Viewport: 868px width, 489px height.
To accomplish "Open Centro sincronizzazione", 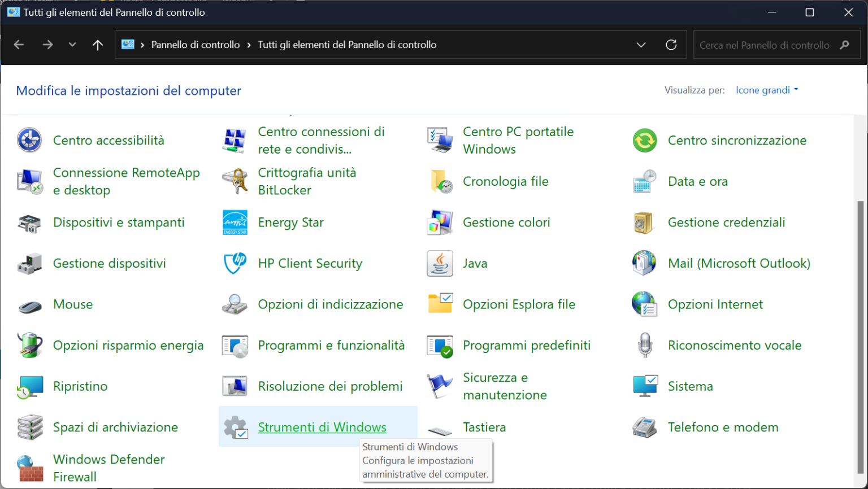I will pos(737,140).
